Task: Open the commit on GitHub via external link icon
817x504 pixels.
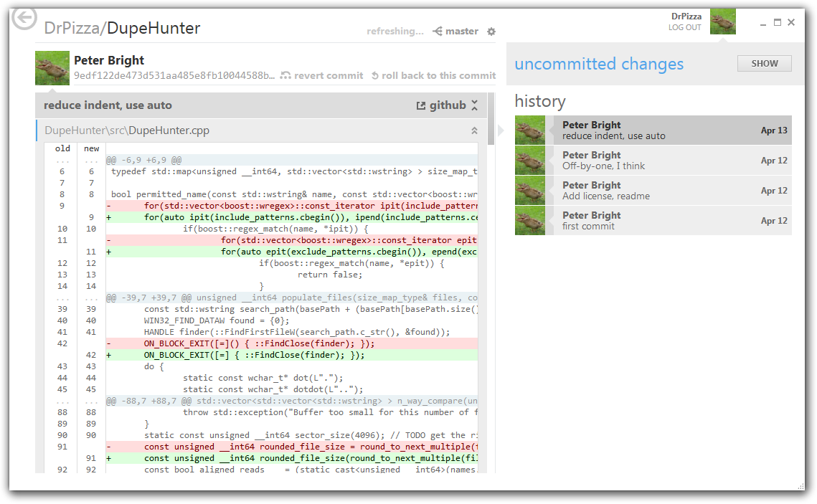Action: (x=421, y=105)
